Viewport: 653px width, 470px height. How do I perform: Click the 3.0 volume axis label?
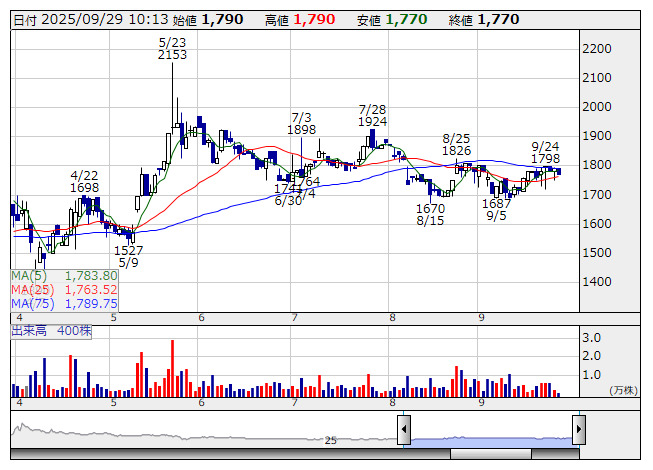click(591, 338)
